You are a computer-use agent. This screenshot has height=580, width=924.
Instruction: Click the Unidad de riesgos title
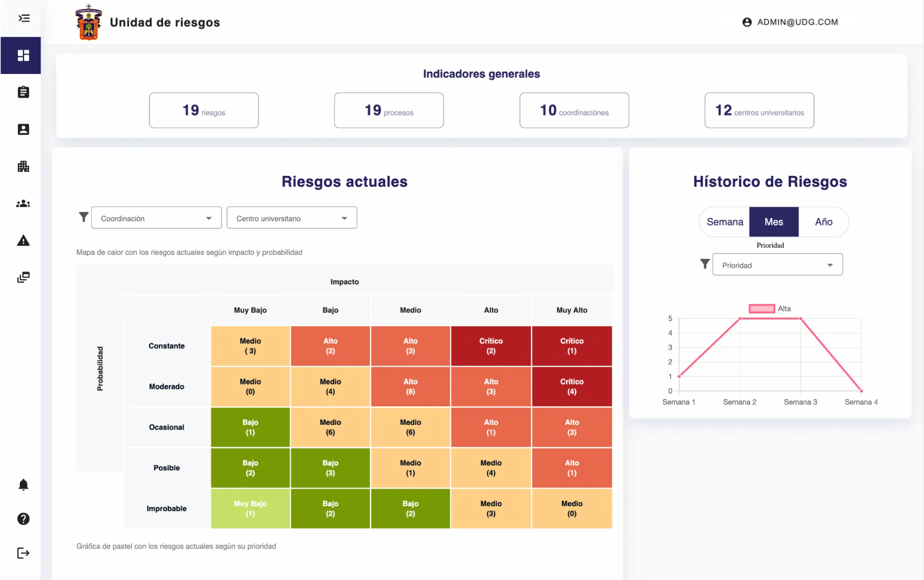click(x=165, y=22)
